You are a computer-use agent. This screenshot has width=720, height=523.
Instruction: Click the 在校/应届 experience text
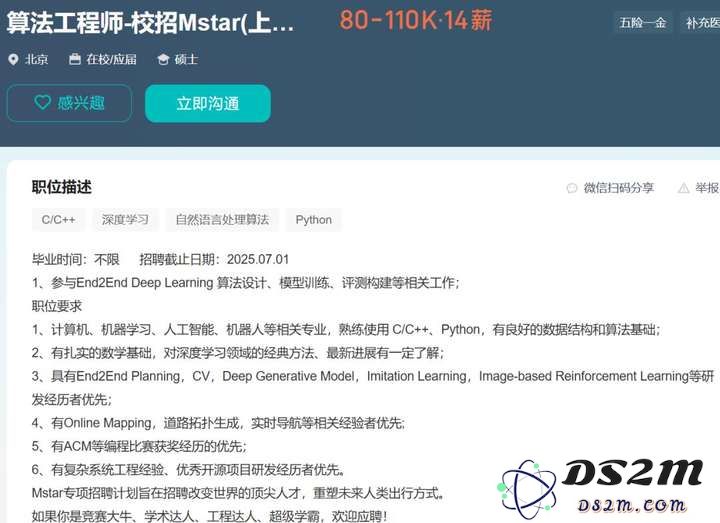point(111,59)
